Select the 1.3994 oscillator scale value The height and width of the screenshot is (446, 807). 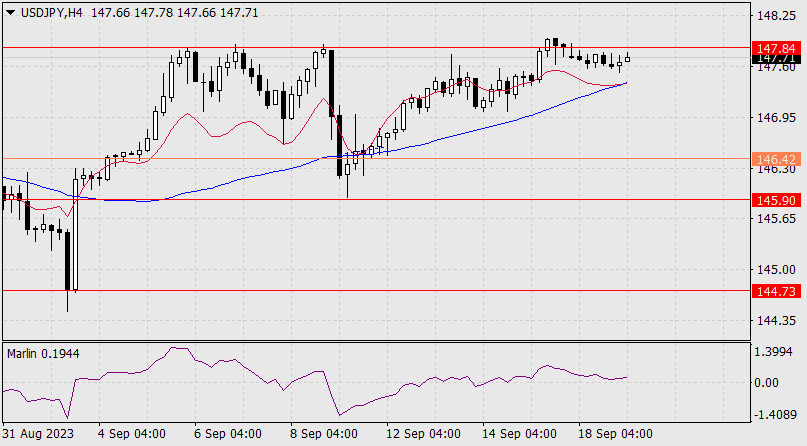(x=774, y=352)
